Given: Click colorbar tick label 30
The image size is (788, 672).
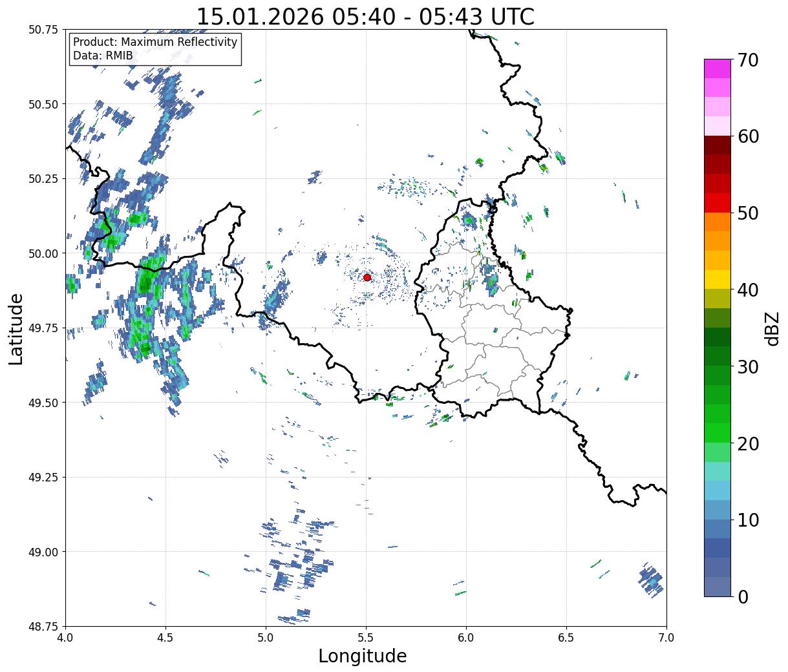Looking at the screenshot, I should coord(747,366).
